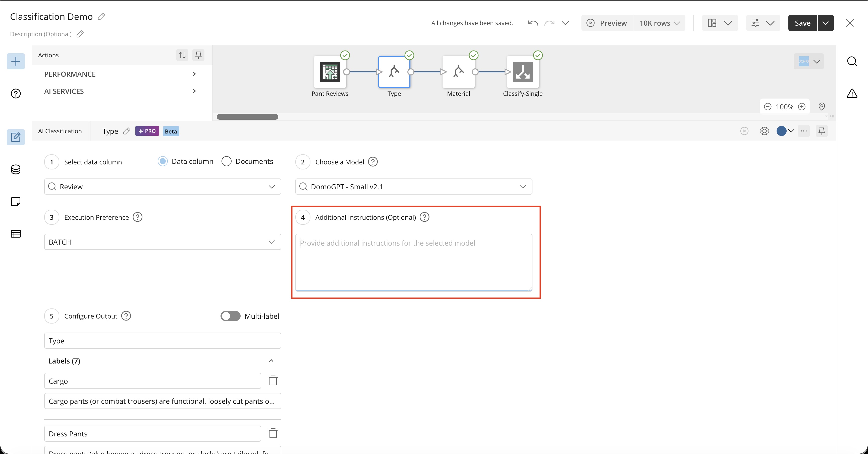Edit the description with the pencil icon
The height and width of the screenshot is (454, 868).
coord(80,34)
